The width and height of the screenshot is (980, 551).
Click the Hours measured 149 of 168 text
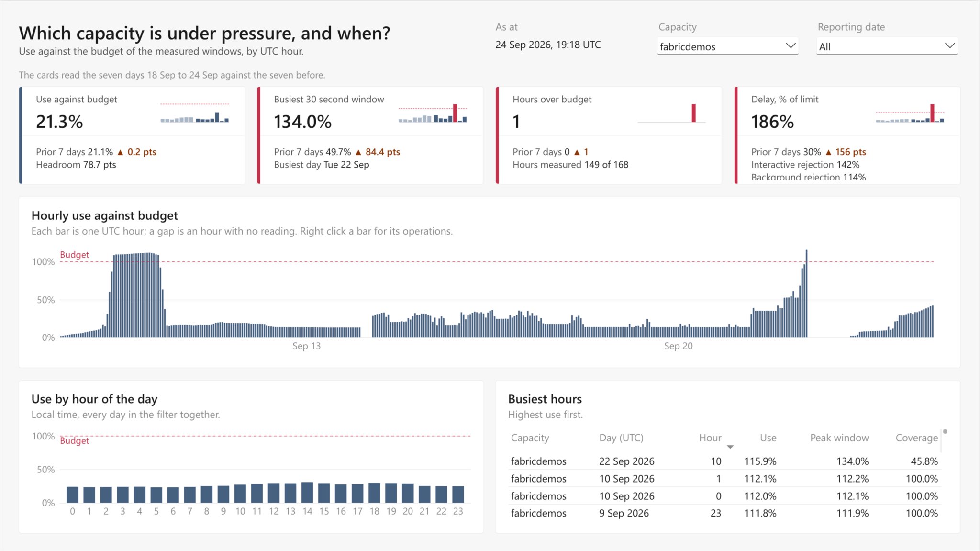(570, 164)
